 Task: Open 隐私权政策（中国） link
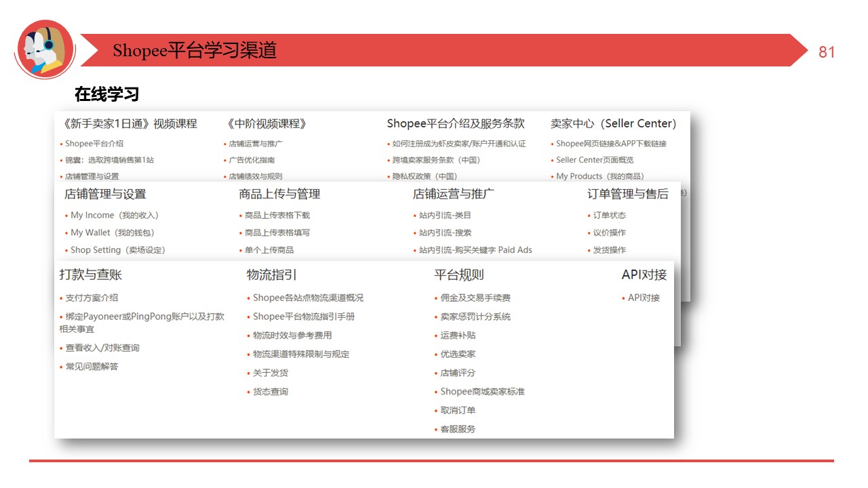click(x=425, y=176)
